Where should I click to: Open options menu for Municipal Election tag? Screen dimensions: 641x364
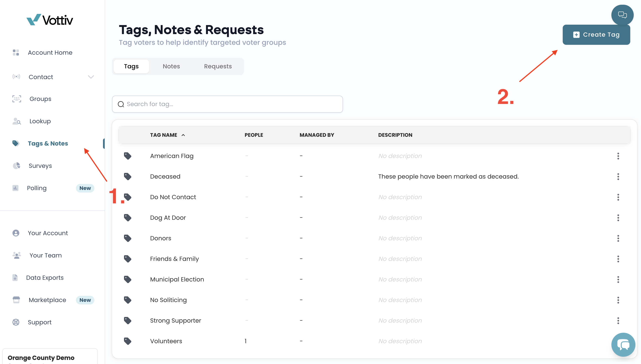click(x=618, y=280)
